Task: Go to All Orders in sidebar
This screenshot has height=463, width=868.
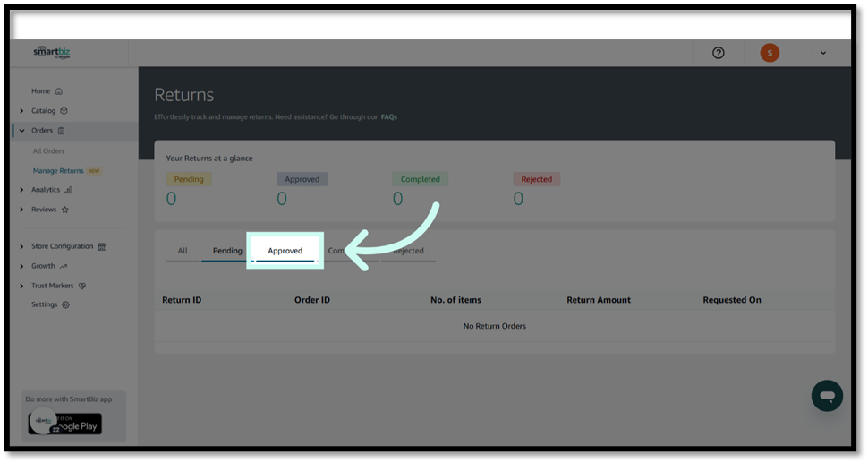Action: tap(48, 151)
